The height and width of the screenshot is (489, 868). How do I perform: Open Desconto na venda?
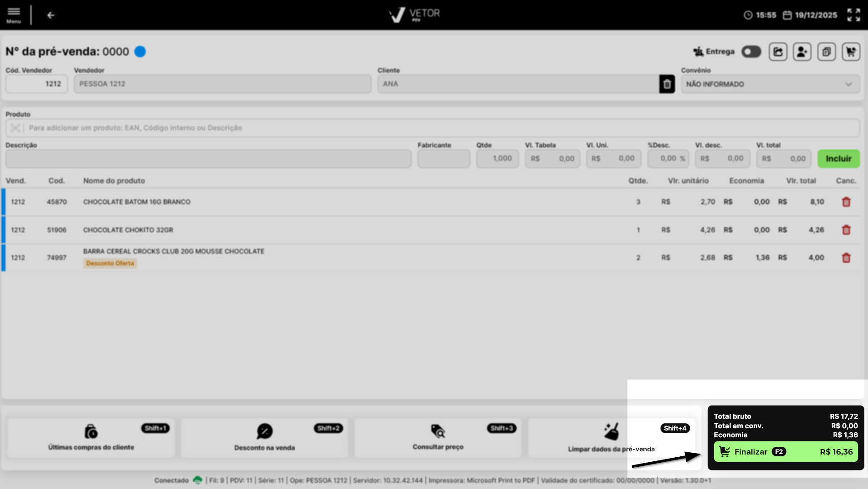click(265, 438)
